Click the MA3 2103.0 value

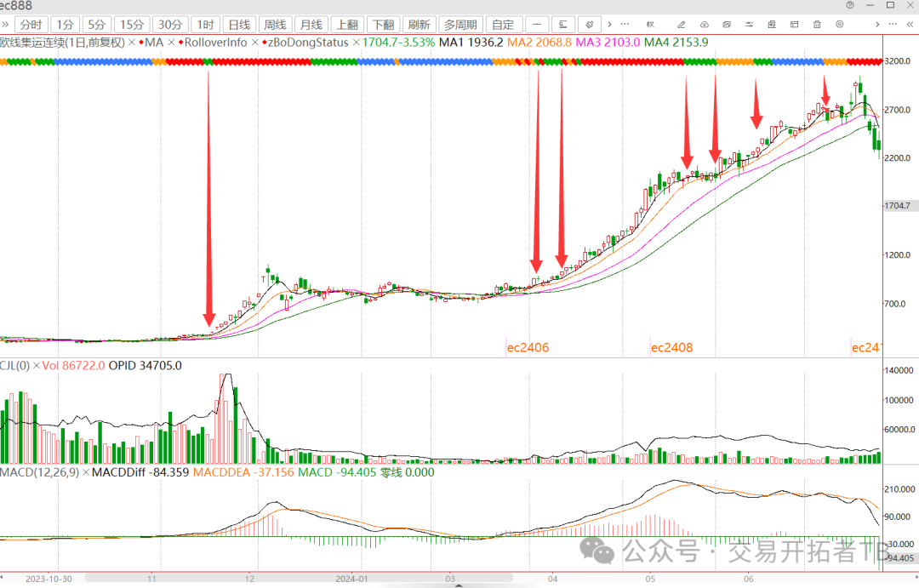(x=608, y=43)
